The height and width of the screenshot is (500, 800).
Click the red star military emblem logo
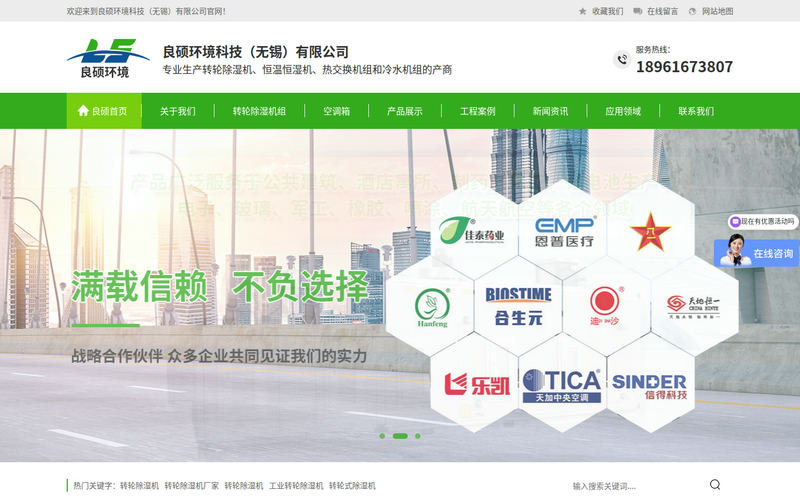(x=650, y=232)
